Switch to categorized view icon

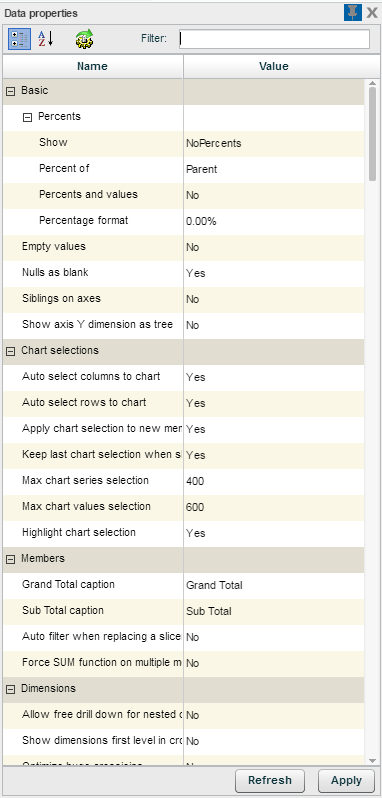coord(19,39)
